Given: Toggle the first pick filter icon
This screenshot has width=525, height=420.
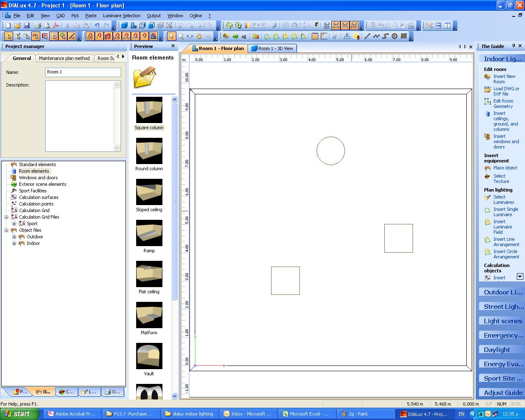Looking at the screenshot, I should point(8,36).
